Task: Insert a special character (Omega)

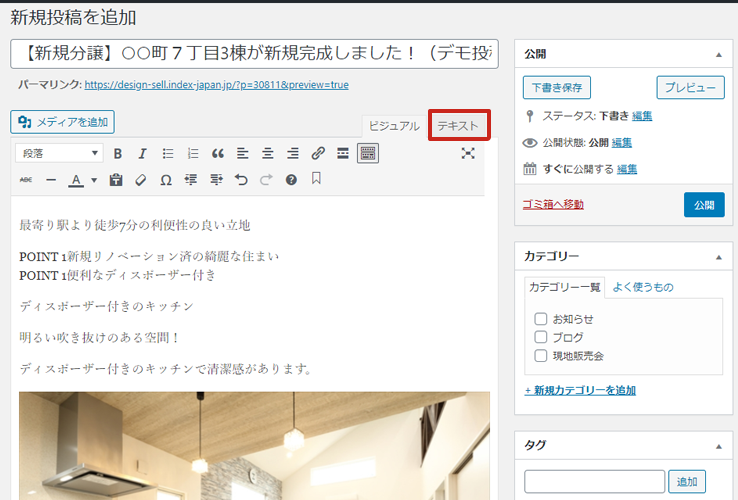Action: coord(166,180)
